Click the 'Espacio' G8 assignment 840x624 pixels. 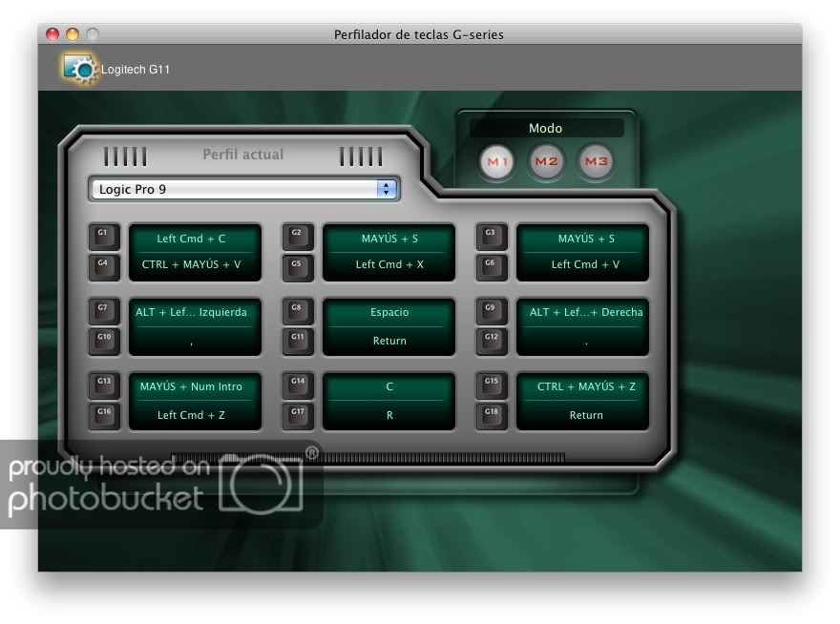click(x=389, y=312)
